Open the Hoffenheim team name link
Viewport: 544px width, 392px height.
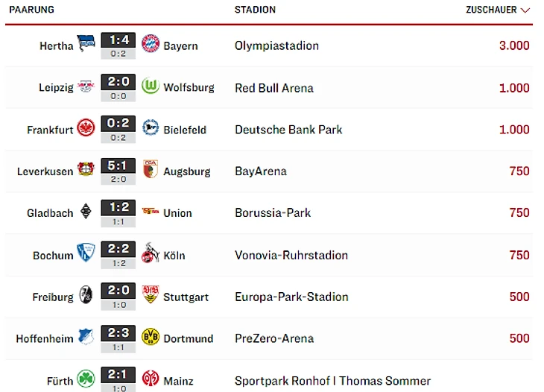click(45, 338)
